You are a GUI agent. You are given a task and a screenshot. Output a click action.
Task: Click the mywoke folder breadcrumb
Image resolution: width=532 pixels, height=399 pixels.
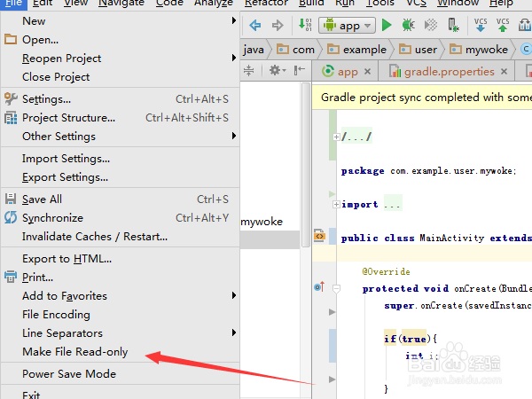(x=479, y=50)
